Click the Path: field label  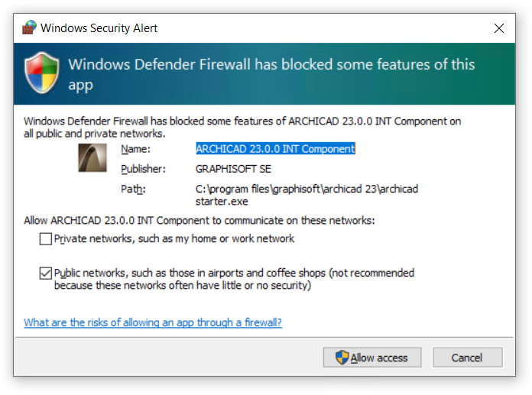pyautogui.click(x=133, y=189)
